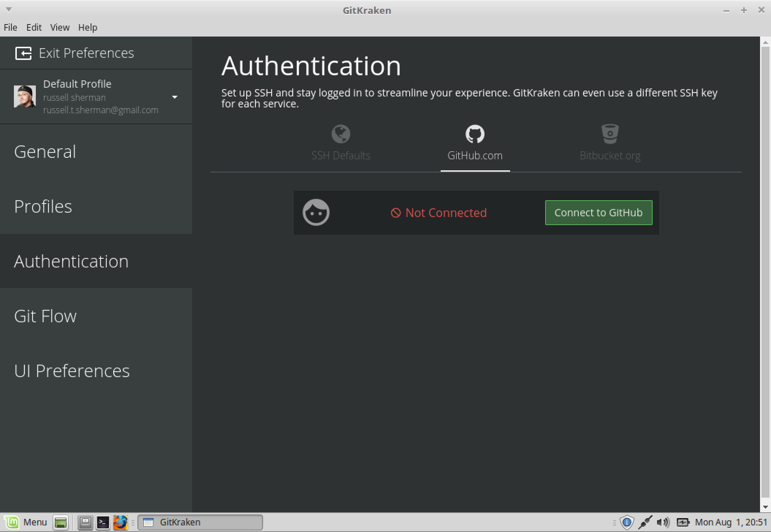Click the GitHub octocat logo icon

[475, 134]
